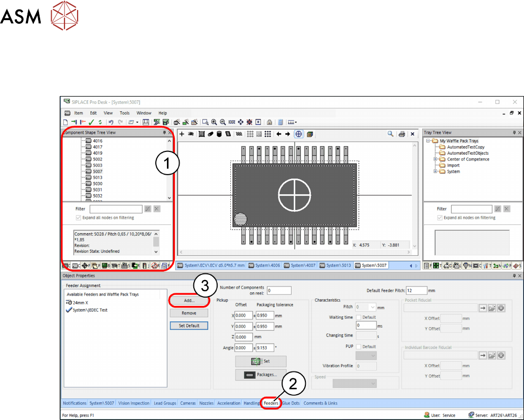This screenshot has width=524, height=420.
Task: Open the Edit menu
Action: click(x=93, y=113)
